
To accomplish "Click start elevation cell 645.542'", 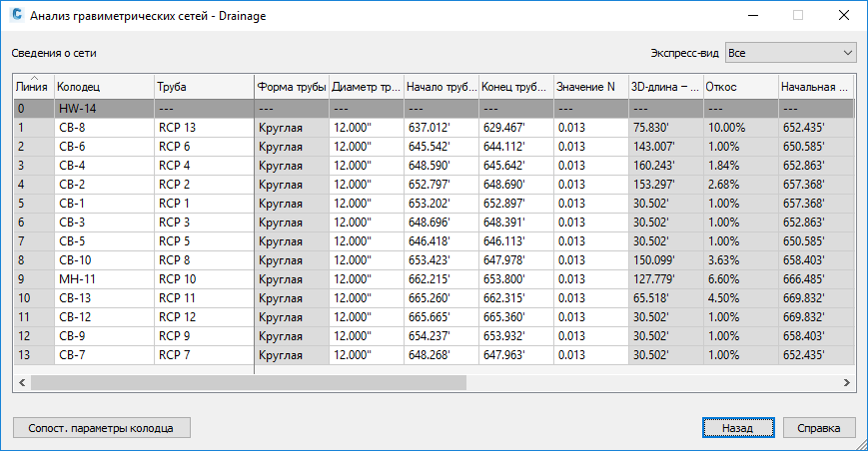I will 441,147.
